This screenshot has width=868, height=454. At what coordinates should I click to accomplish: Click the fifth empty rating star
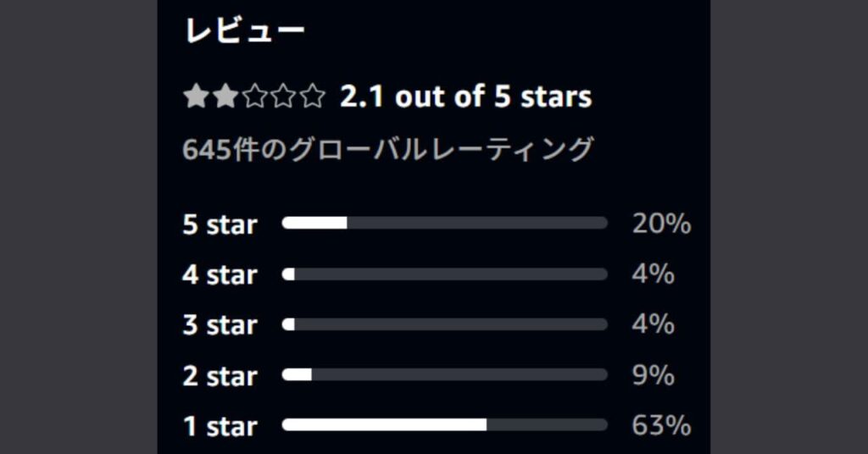click(313, 96)
